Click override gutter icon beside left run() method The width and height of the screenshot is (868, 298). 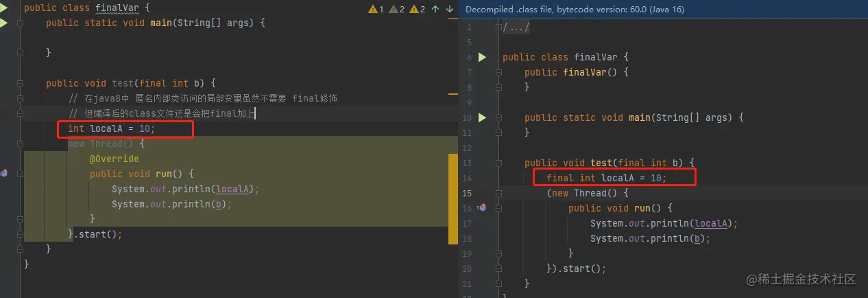click(x=5, y=173)
